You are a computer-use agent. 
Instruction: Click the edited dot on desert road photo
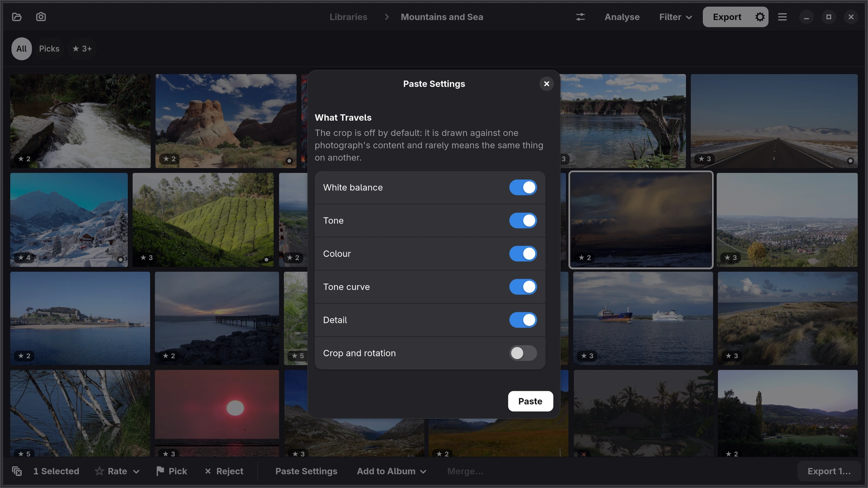[x=850, y=161]
